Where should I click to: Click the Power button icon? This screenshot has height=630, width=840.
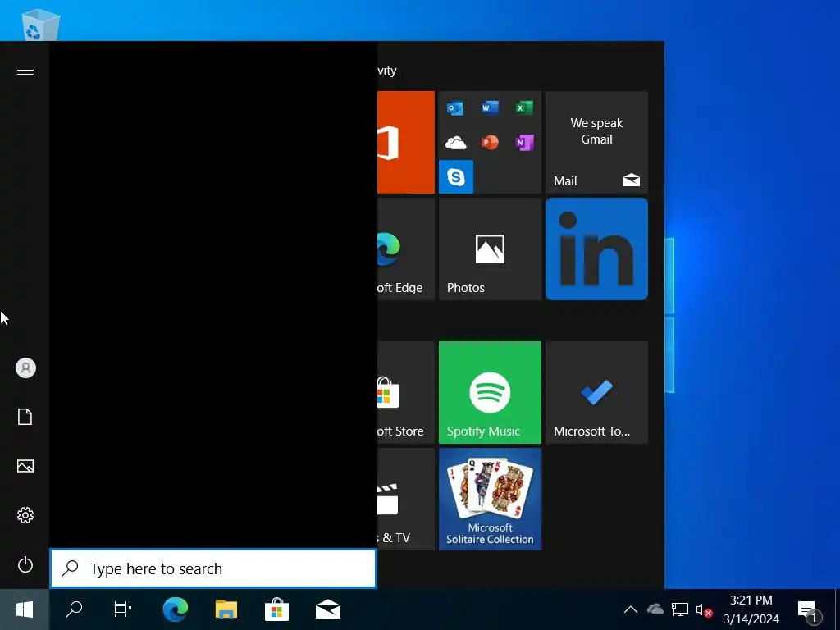25,564
